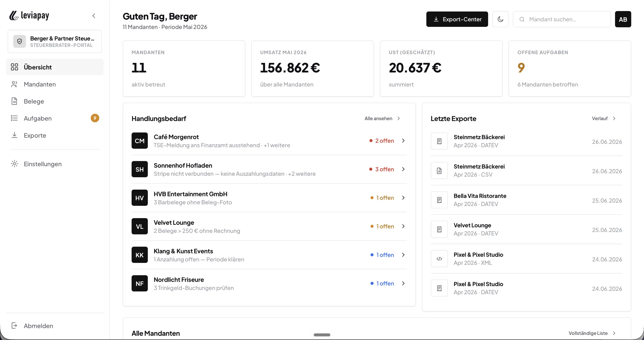The height and width of the screenshot is (340, 644).
Task: Click Alle ansehen in Handlungsbedarf
Action: click(x=382, y=118)
